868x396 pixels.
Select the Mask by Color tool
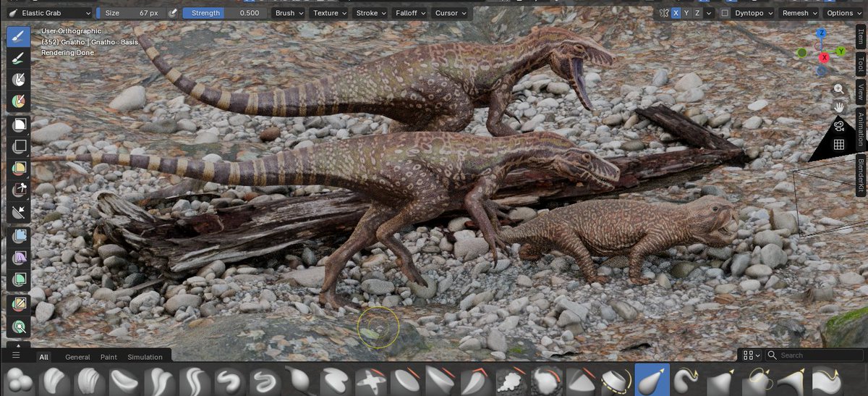tap(19, 327)
